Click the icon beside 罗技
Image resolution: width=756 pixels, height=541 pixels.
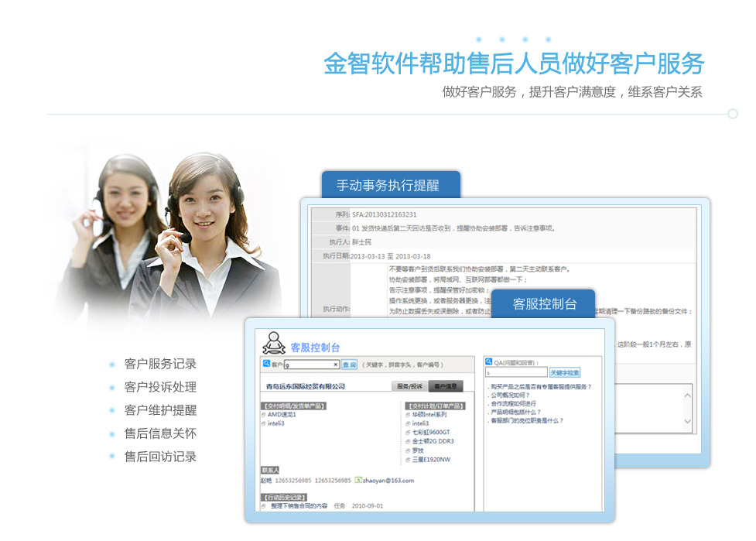408,450
